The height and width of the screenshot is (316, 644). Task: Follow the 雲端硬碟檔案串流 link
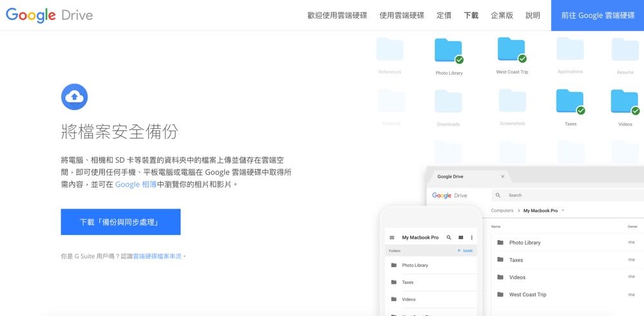(157, 256)
